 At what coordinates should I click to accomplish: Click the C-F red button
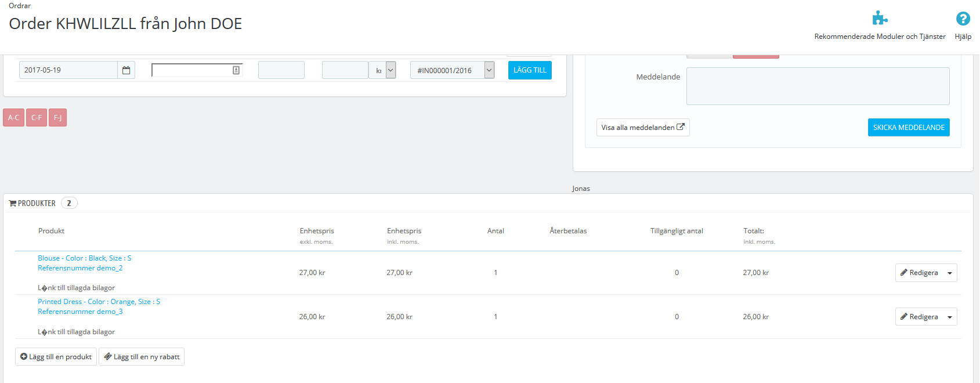point(37,117)
